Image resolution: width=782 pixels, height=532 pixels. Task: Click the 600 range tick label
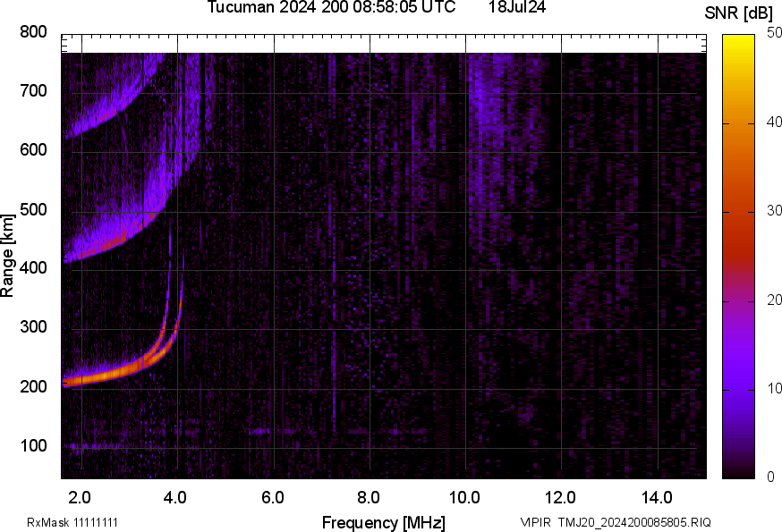33,149
